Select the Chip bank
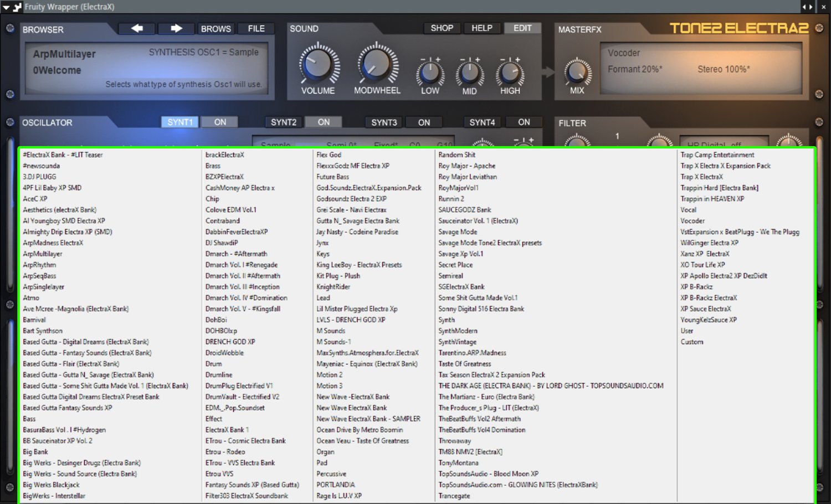Screen dimensions: 831x504 coord(212,199)
